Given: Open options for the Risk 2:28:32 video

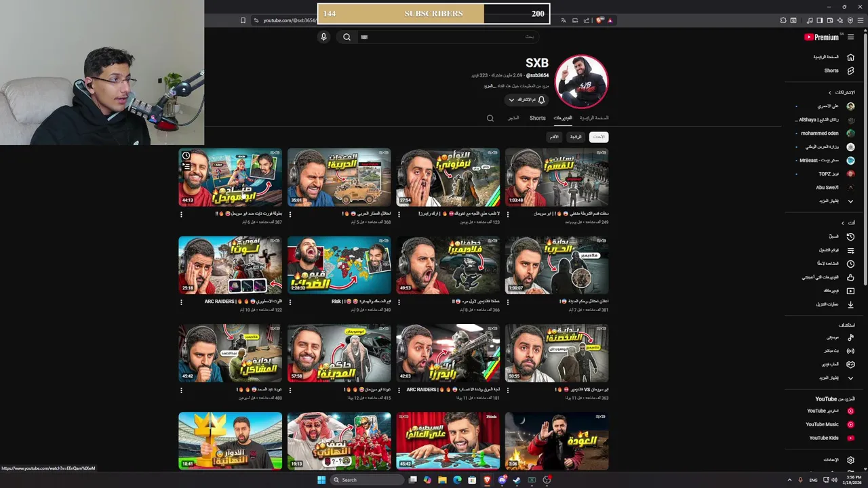Looking at the screenshot, I should 290,302.
